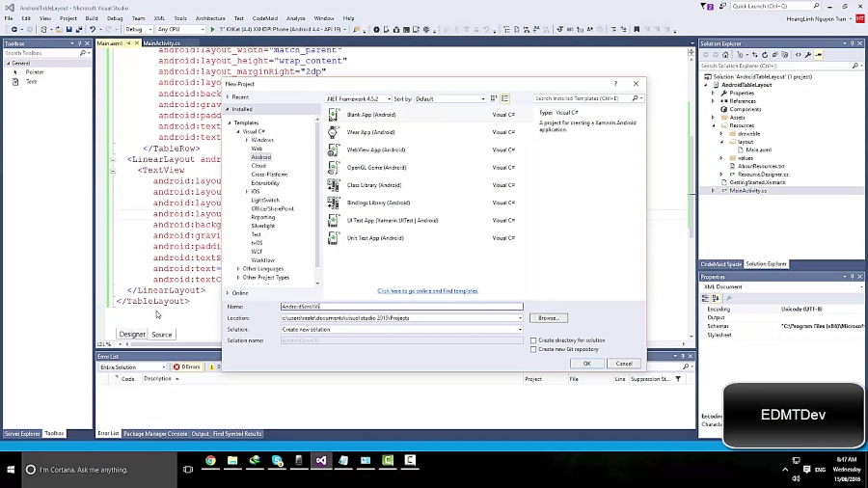
Task: Click the templates tree vertical scrollbar
Action: (317, 202)
